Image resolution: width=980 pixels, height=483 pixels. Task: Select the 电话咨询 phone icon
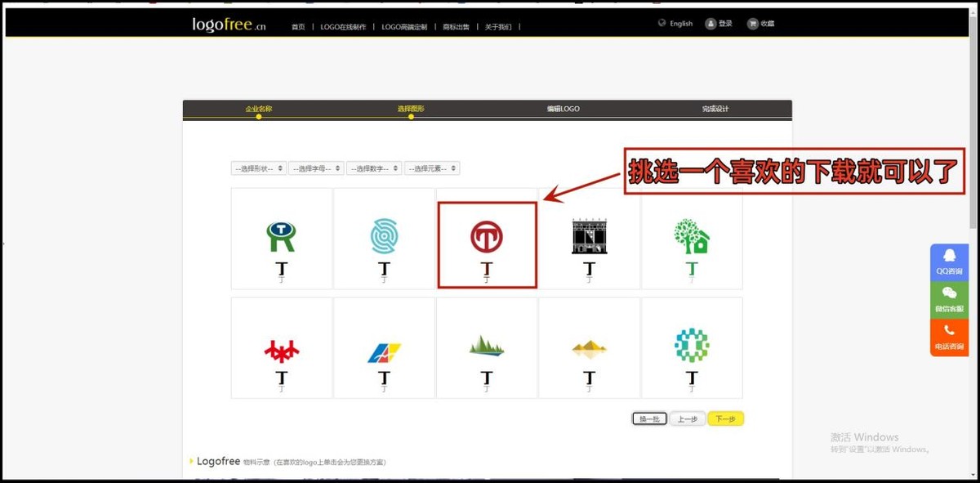(x=948, y=331)
